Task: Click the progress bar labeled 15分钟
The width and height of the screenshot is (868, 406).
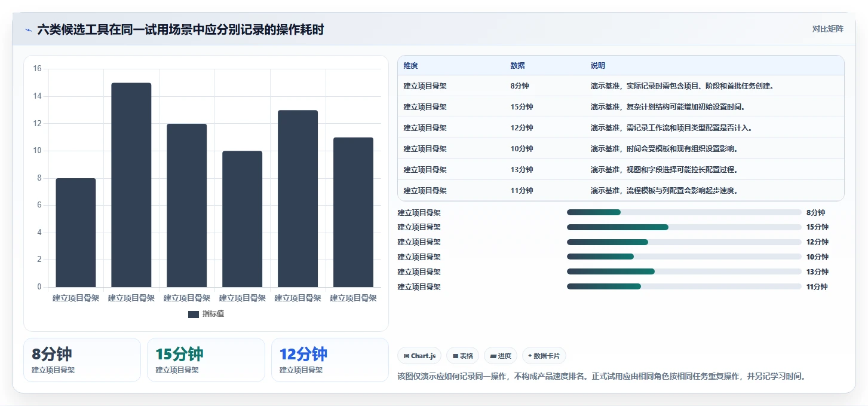Action: 684,227
